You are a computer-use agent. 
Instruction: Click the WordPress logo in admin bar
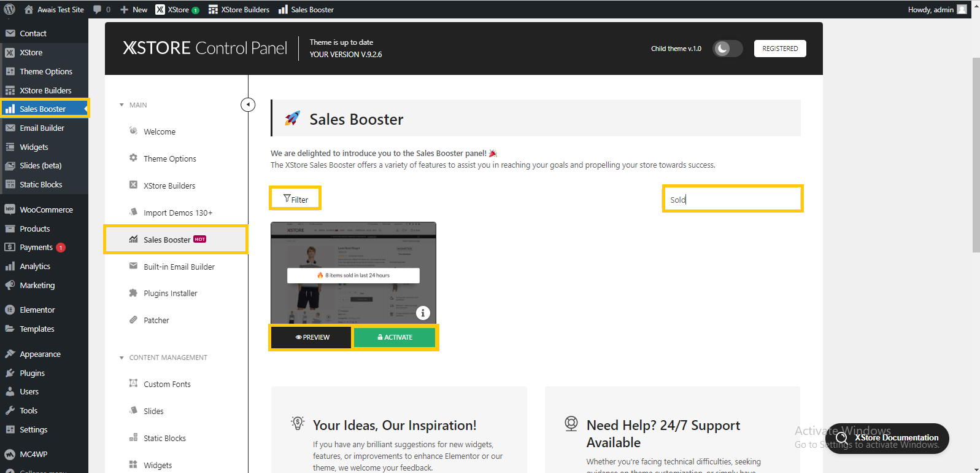(9, 9)
